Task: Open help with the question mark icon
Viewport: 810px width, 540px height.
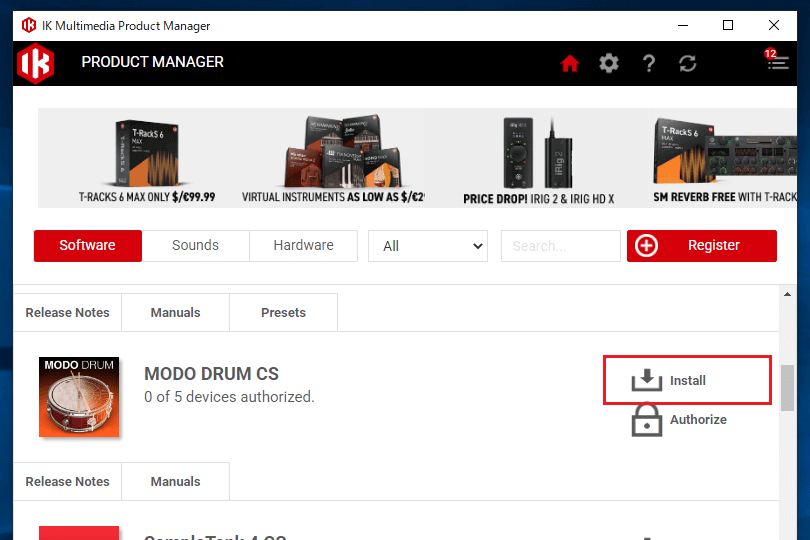Action: click(649, 64)
